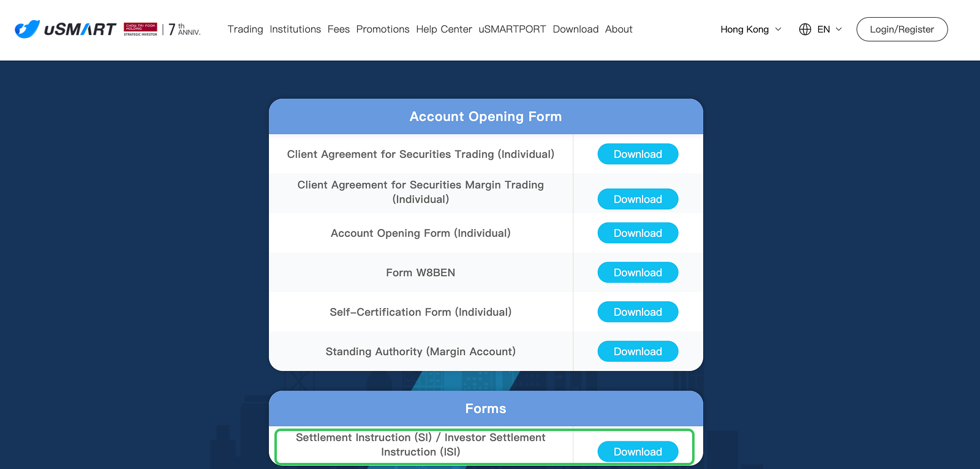Go to the Fees page
980x469 pixels.
(338, 29)
